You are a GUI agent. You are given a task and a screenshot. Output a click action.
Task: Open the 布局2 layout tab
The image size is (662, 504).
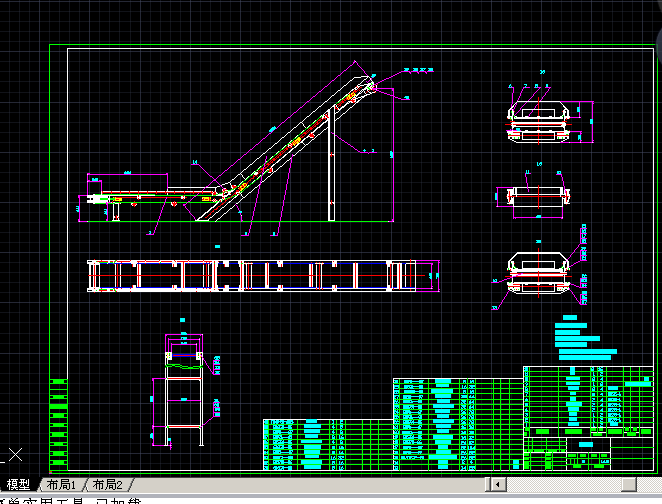point(107,484)
